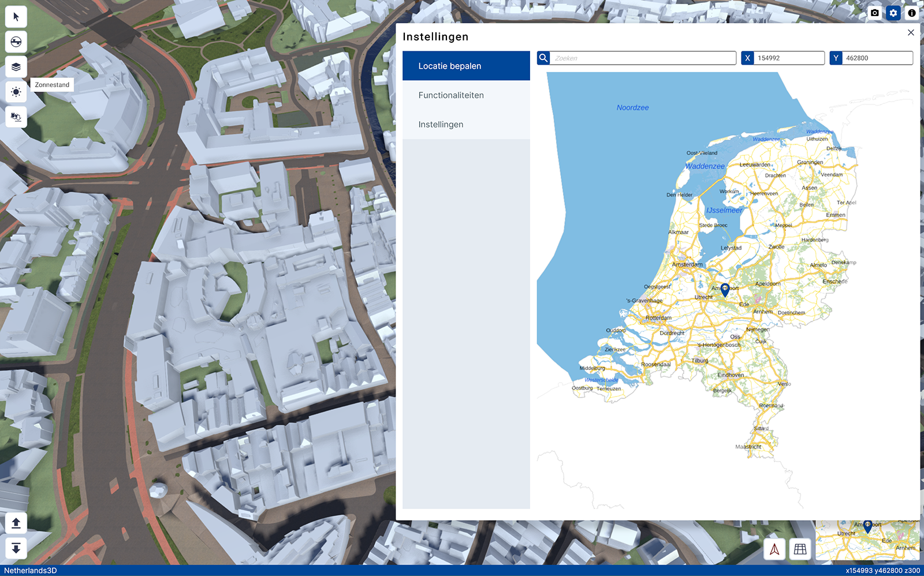The width and height of the screenshot is (924, 576).
Task: Click the Netherlands3D status bar label
Action: coord(31,570)
